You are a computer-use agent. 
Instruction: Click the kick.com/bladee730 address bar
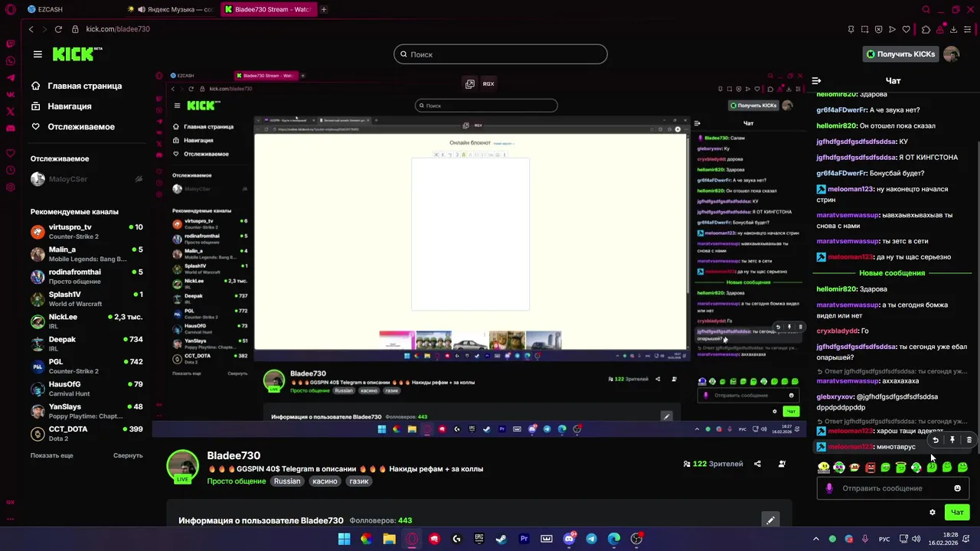[117, 29]
